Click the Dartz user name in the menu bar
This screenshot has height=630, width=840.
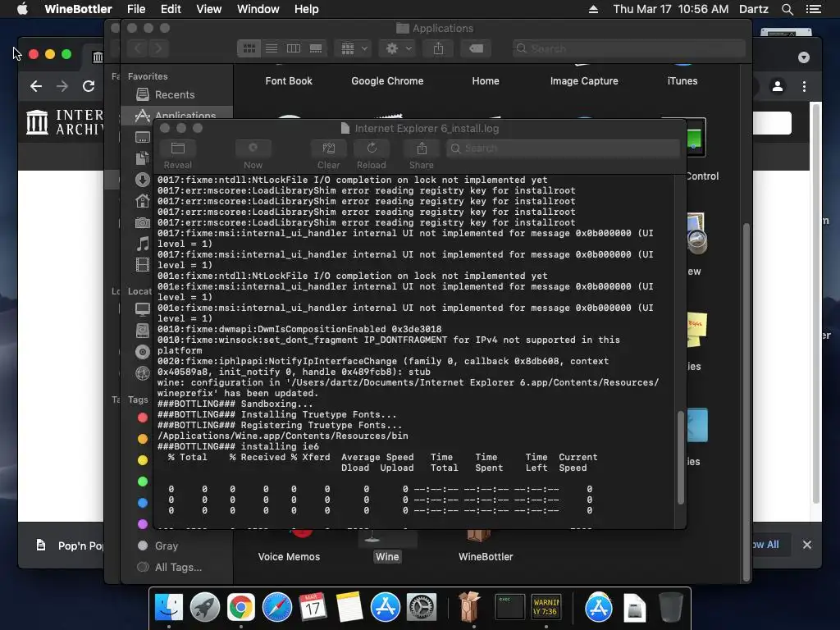tap(754, 9)
